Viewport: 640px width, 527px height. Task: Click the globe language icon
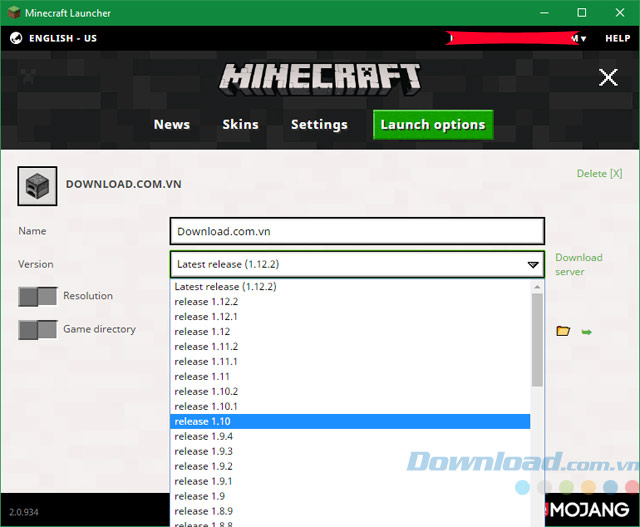point(16,38)
